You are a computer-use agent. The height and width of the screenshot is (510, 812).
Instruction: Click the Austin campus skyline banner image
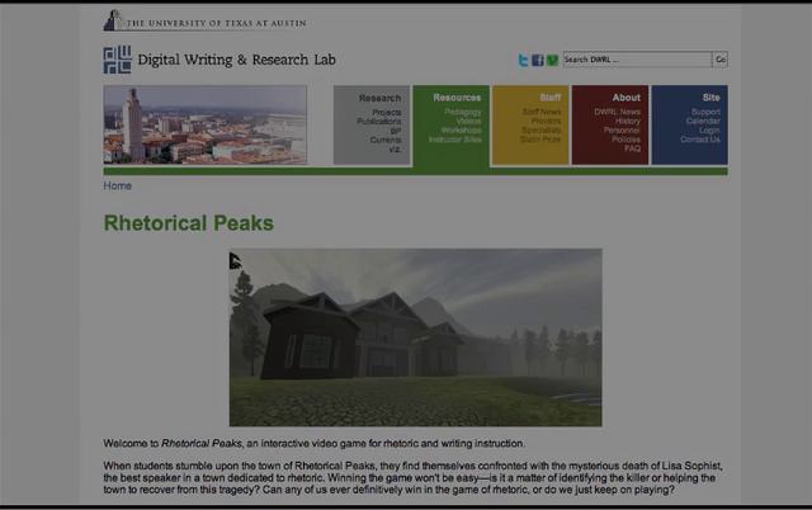[x=205, y=125]
